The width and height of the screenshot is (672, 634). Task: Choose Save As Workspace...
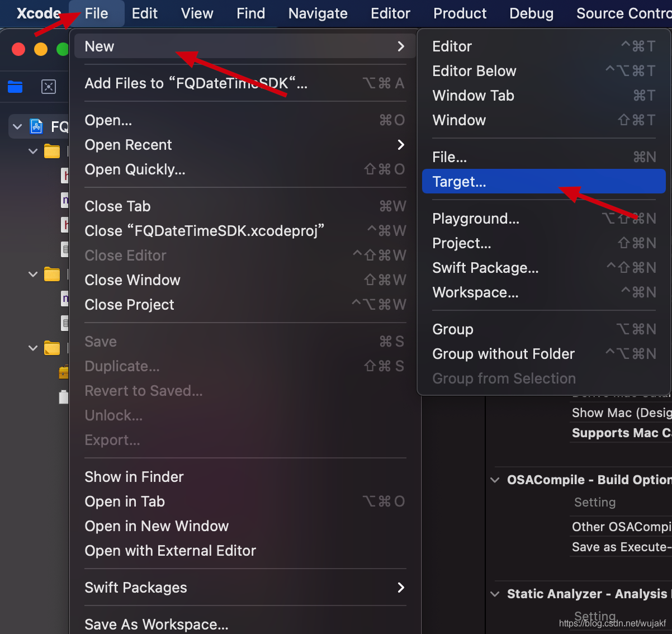pyautogui.click(x=245, y=624)
